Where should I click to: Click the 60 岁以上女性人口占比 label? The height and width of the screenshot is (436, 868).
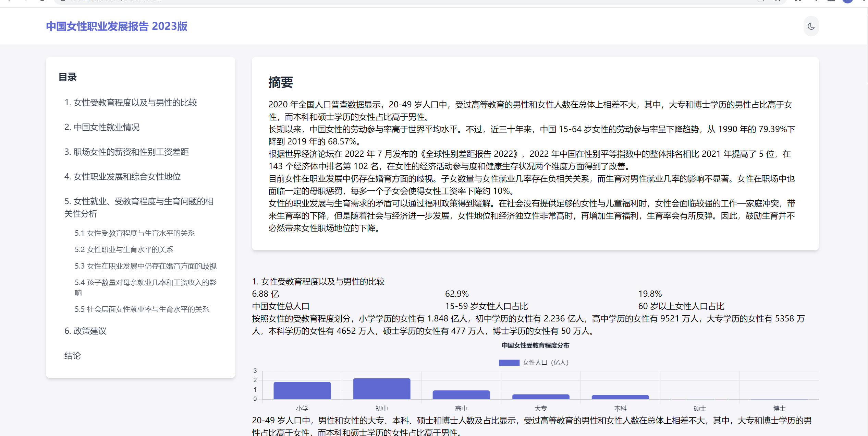click(681, 306)
